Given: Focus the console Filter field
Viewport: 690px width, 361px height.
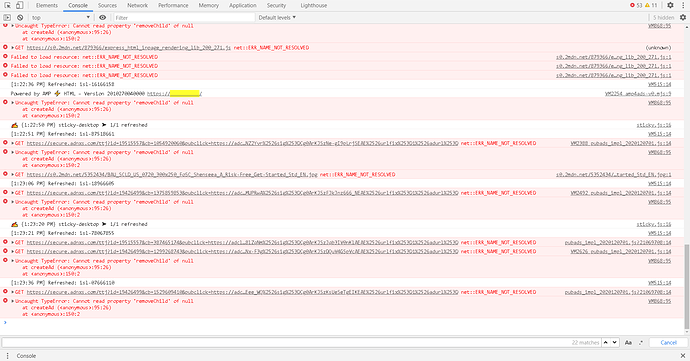Looking at the screenshot, I should pos(184,18).
